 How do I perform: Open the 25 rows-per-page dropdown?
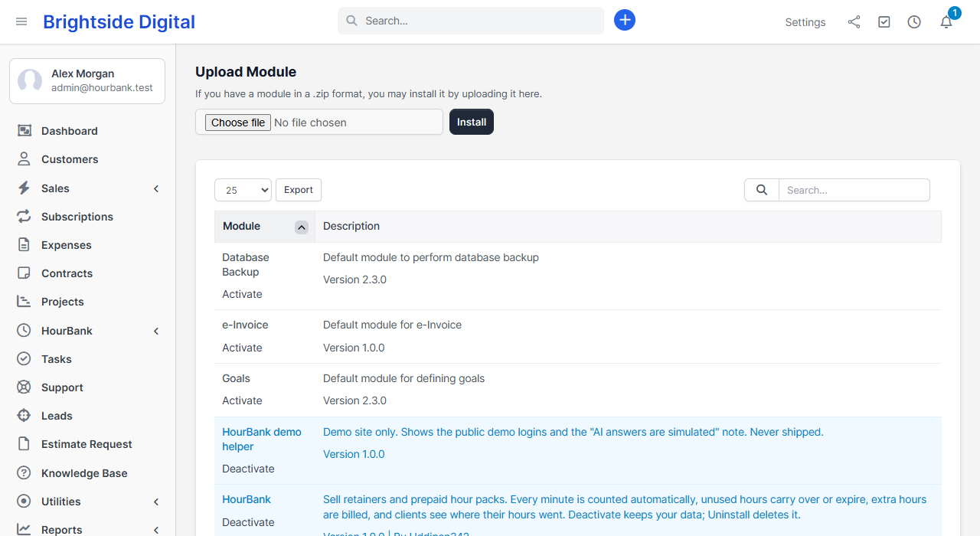pos(243,190)
